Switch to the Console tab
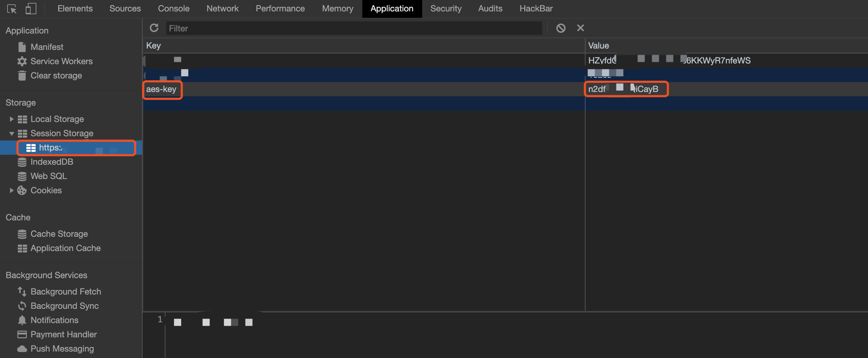The height and width of the screenshot is (358, 868). [x=174, y=9]
